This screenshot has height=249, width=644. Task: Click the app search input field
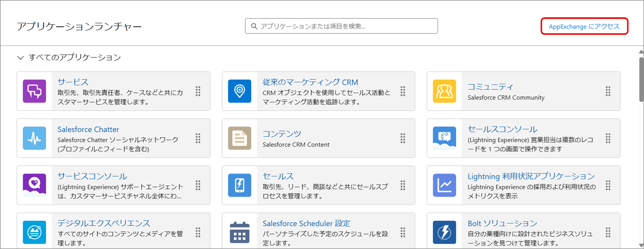[x=341, y=26]
